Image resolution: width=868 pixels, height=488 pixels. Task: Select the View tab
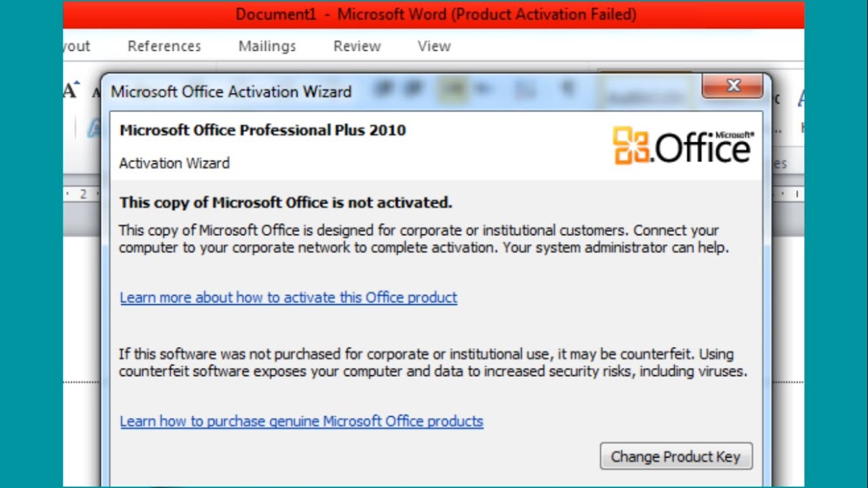pyautogui.click(x=434, y=46)
